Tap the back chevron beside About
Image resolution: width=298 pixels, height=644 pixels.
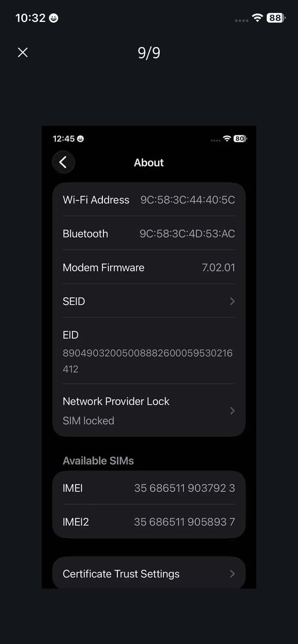coord(63,162)
